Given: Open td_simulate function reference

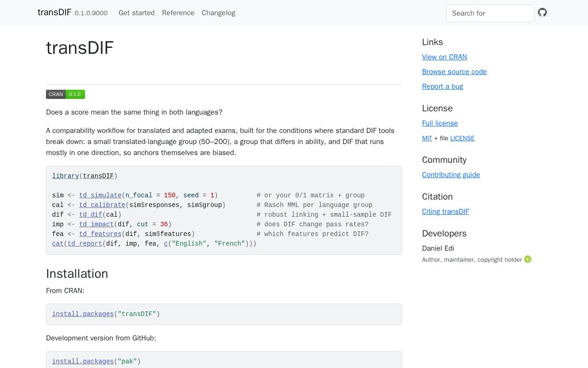Looking at the screenshot, I should (x=100, y=195).
